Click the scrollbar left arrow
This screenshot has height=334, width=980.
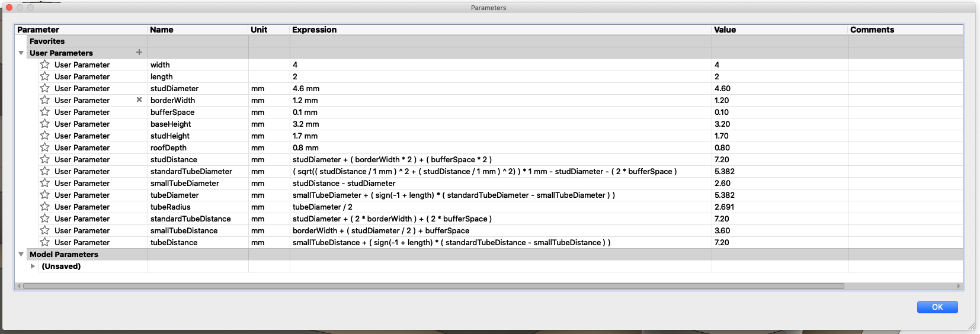coord(18,286)
